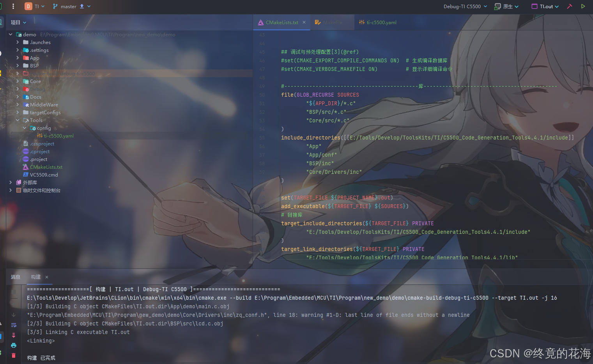593x364 pixels.
Task: Click the scroll-to-end icon in build panel
Action: (x=14, y=335)
